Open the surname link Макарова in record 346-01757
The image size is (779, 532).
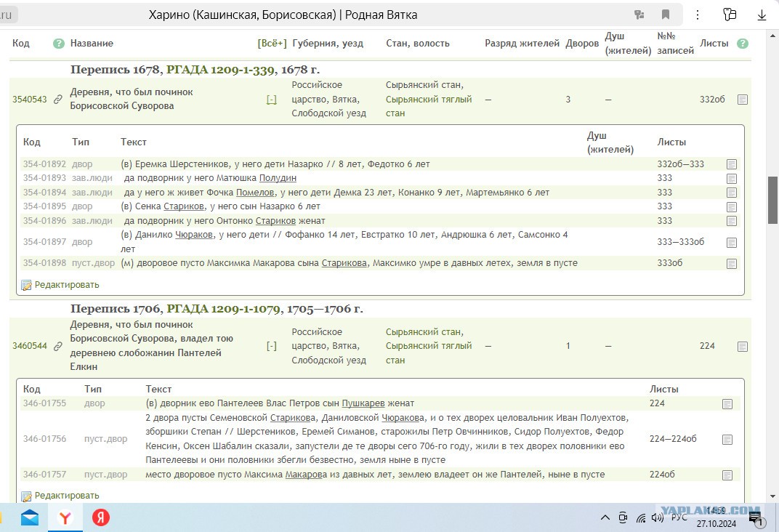coord(306,475)
